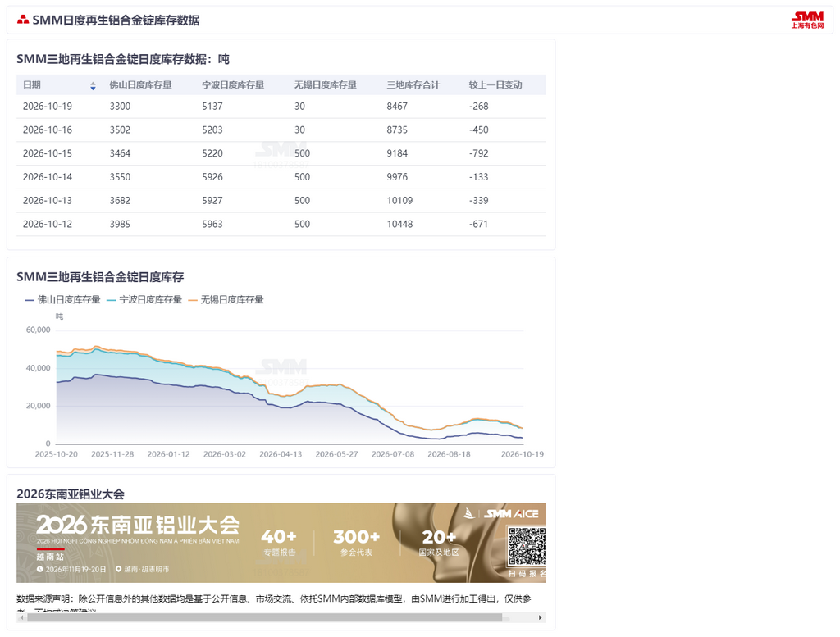Click change value -268
The image size is (840, 637).
pos(479,107)
